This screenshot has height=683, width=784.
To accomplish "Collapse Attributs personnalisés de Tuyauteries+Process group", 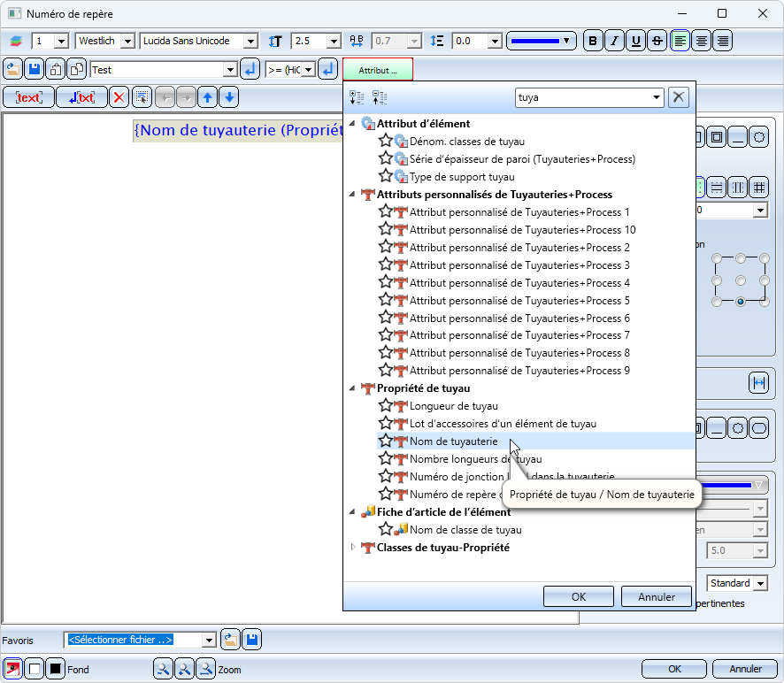I will click(352, 194).
